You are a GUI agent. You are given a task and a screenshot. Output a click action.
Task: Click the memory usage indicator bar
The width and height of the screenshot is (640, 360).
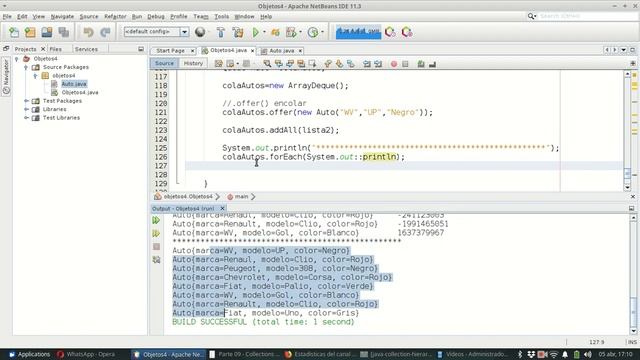point(358,32)
